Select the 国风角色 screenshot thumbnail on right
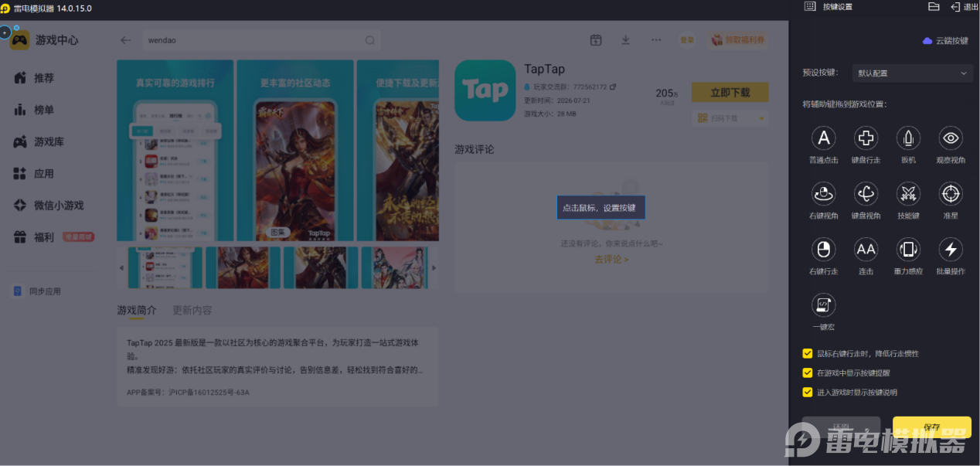The width and height of the screenshot is (980, 466). pyautogui.click(x=395, y=267)
